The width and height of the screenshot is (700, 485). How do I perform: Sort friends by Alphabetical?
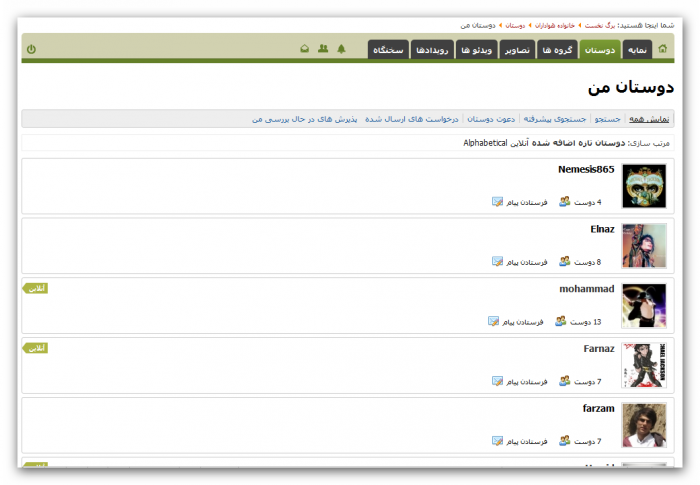(x=485, y=143)
